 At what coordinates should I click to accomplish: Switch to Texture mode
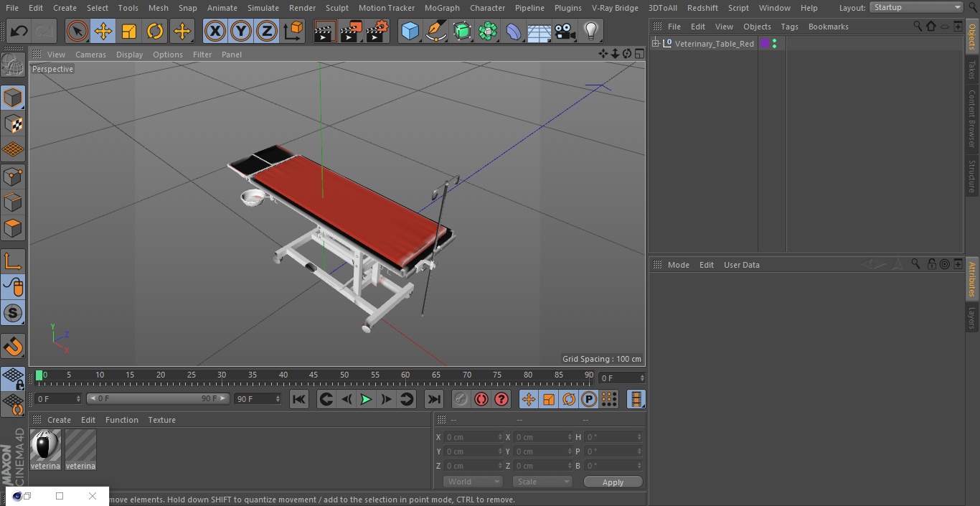pyautogui.click(x=13, y=124)
